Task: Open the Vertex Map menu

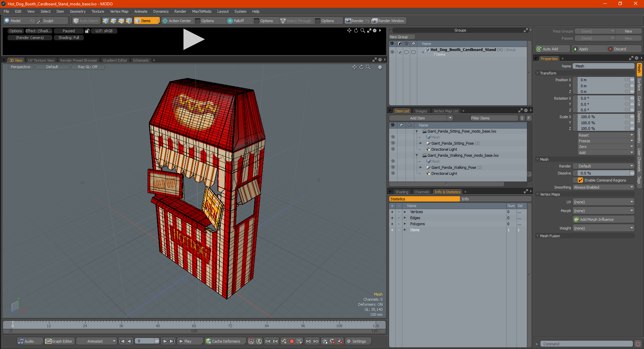Action: tap(119, 11)
